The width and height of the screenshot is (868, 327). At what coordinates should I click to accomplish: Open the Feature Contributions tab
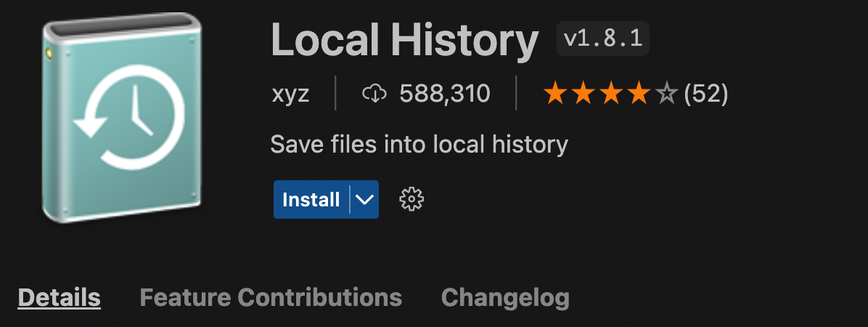[x=270, y=297]
